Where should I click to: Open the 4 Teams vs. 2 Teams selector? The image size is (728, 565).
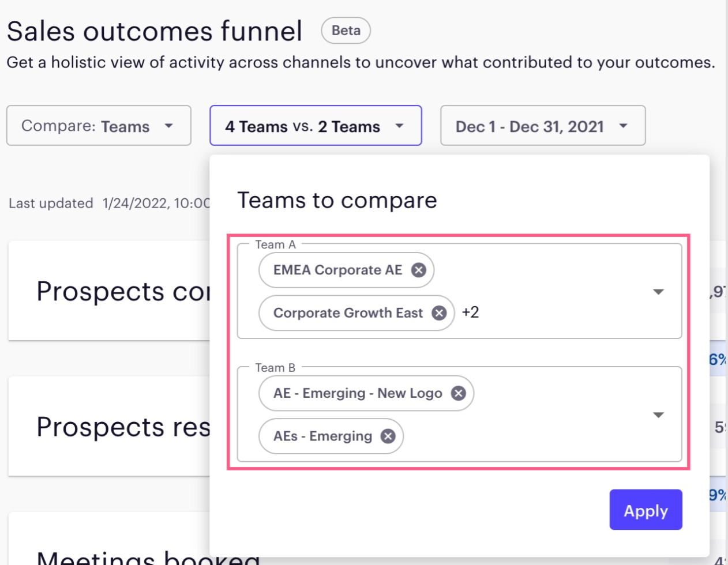coord(315,126)
